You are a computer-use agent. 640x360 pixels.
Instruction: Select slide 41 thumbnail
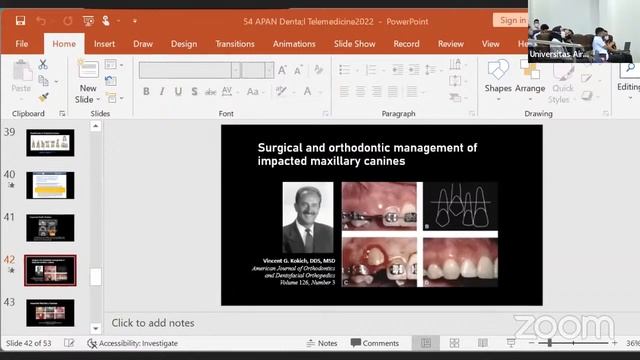(x=50, y=228)
